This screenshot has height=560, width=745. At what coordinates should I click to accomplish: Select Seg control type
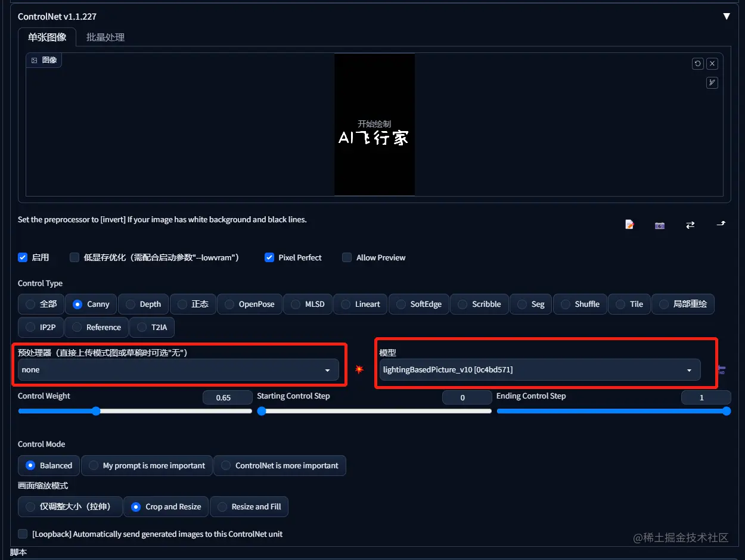(x=530, y=304)
